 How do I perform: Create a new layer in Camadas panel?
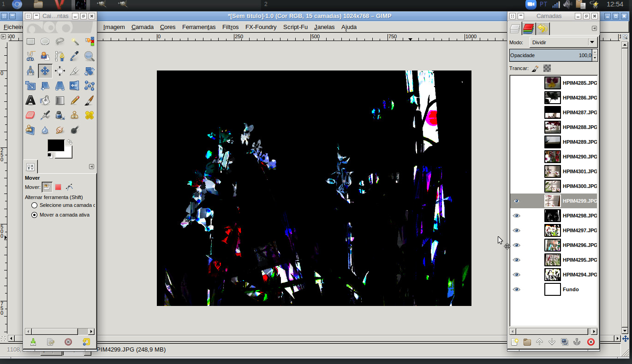pos(515,342)
